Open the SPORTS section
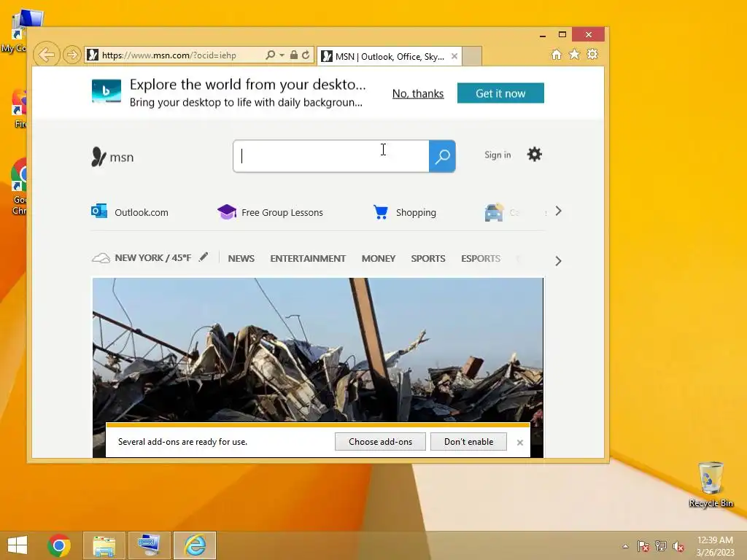The image size is (747, 560). click(427, 258)
